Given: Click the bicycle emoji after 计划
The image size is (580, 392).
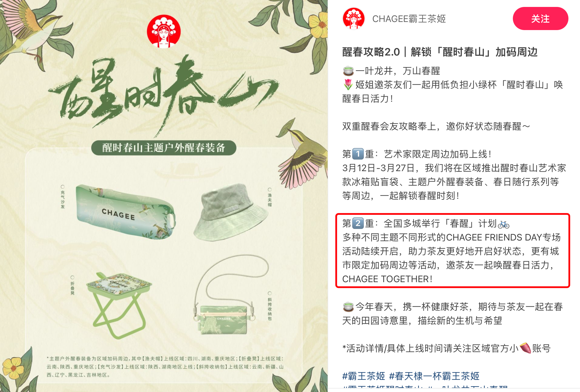Looking at the screenshot, I should 504,224.
